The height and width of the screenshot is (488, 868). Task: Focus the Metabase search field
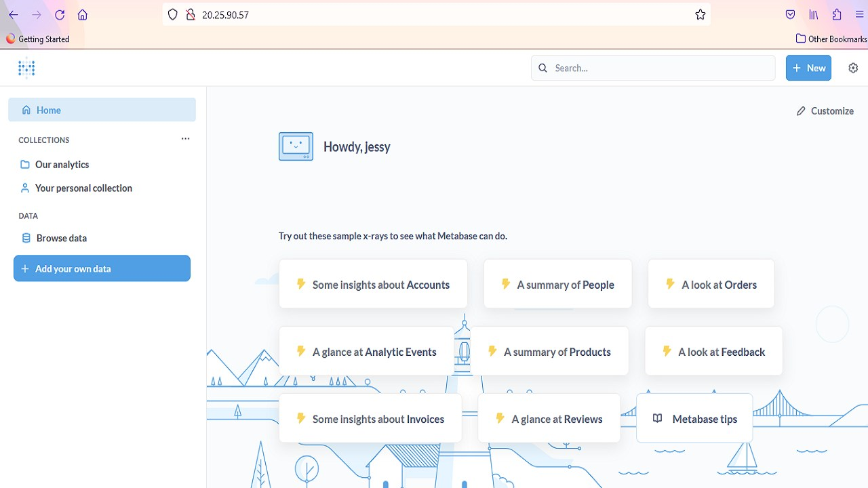click(658, 68)
